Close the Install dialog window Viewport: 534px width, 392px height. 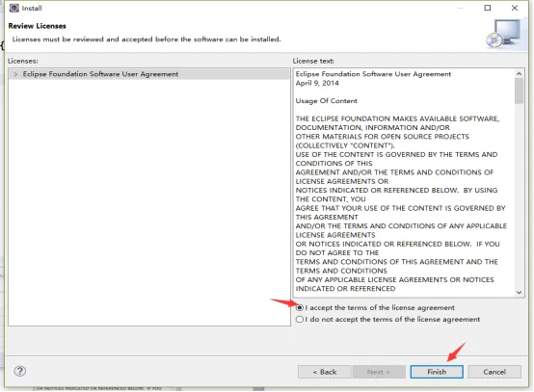[x=515, y=8]
